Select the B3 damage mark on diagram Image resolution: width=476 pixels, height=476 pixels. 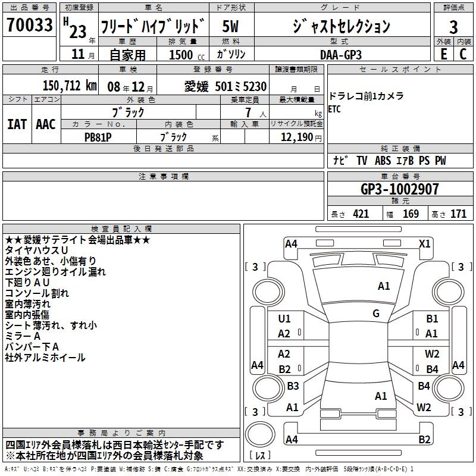[x=293, y=386]
